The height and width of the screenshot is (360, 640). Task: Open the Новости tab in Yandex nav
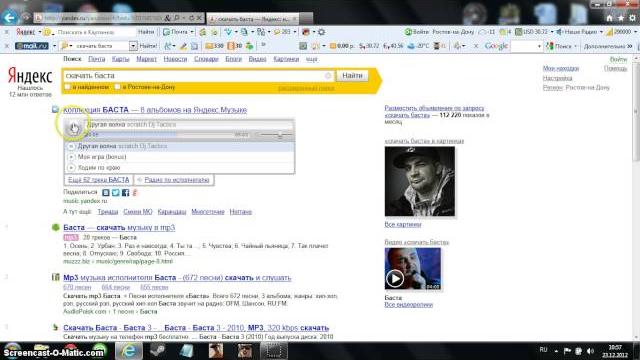175,59
